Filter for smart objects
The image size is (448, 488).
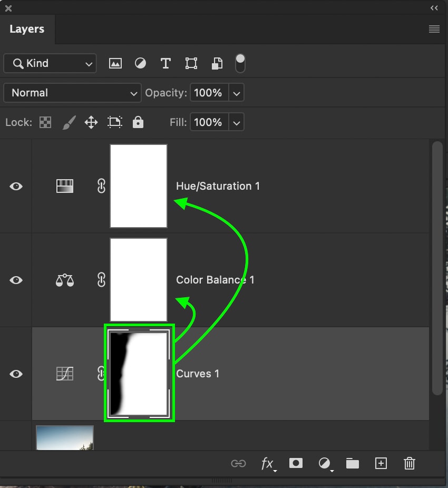(x=217, y=63)
